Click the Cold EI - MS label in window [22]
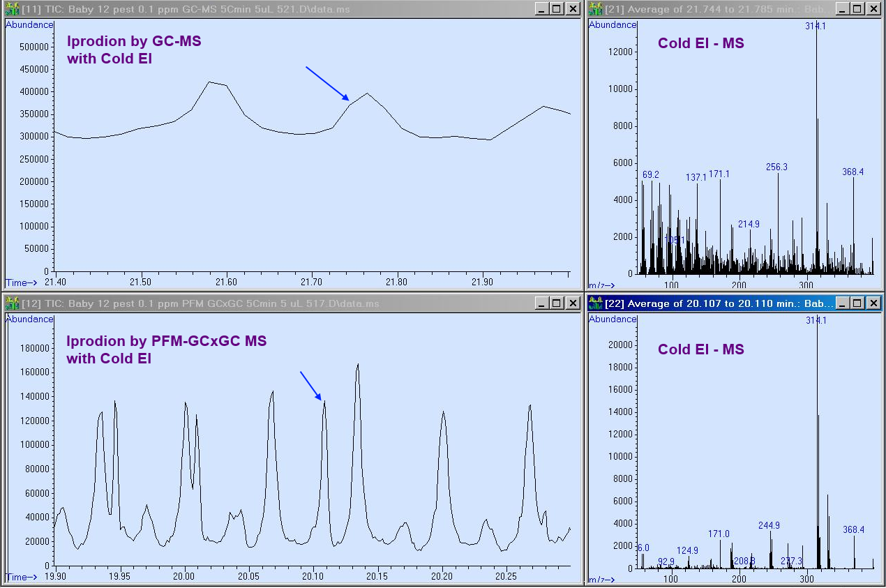This screenshot has width=886, height=588. coord(701,349)
